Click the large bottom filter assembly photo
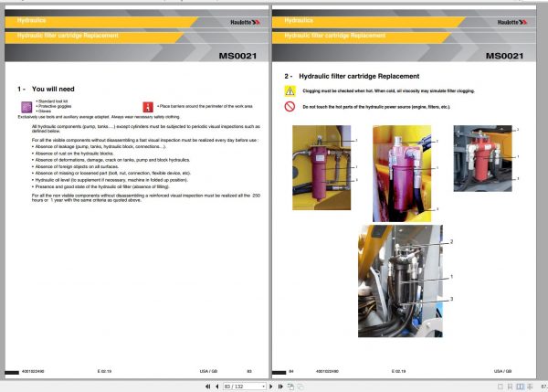Screen dimensions: 548x392 pyautogui.click(x=400, y=281)
